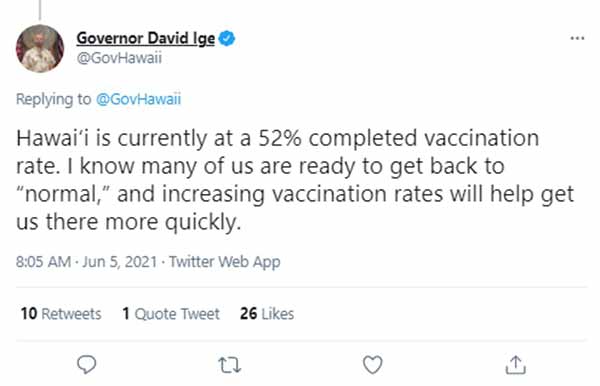View the 10 Retweets list
This screenshot has height=386, width=600.
[x=61, y=314]
